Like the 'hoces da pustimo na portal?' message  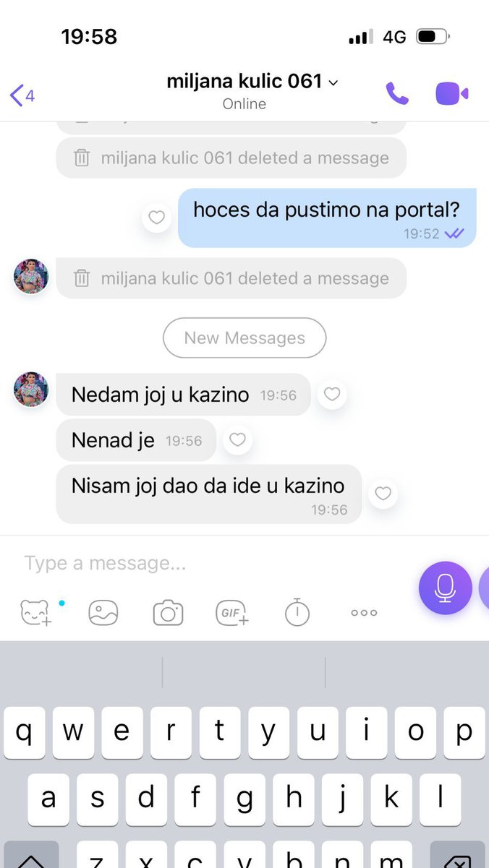pos(156,218)
